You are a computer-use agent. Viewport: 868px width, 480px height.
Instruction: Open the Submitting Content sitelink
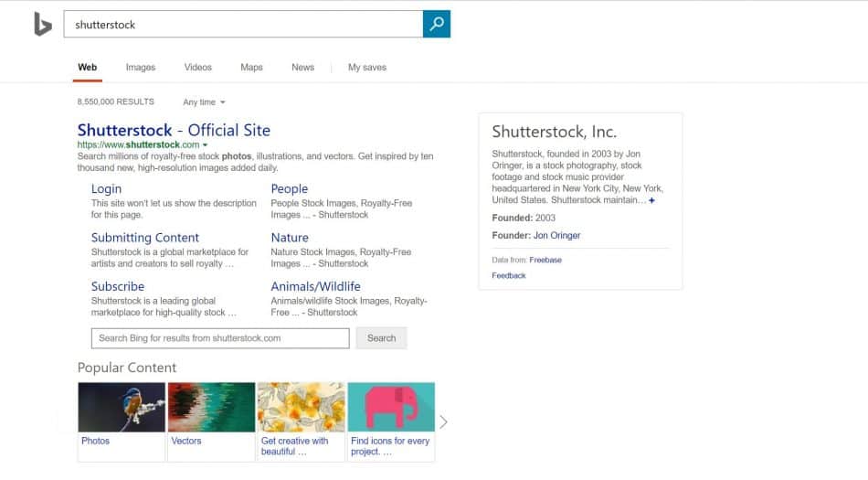click(x=145, y=238)
